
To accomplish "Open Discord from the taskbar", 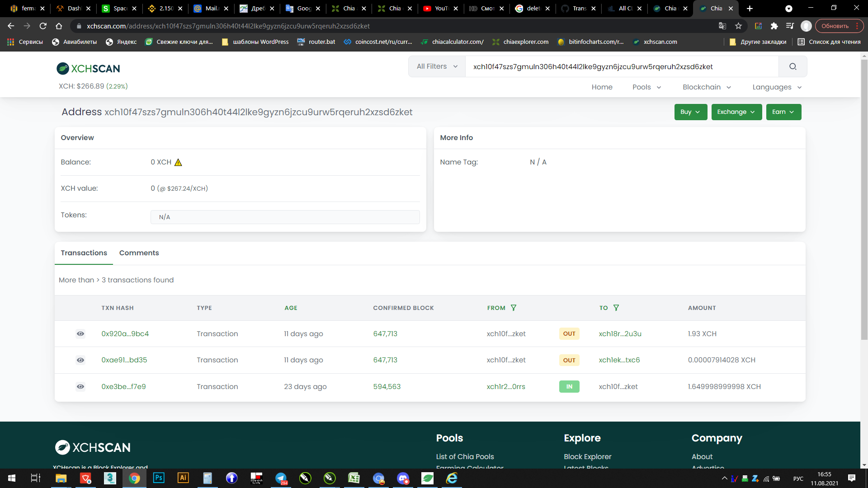I will click(403, 478).
